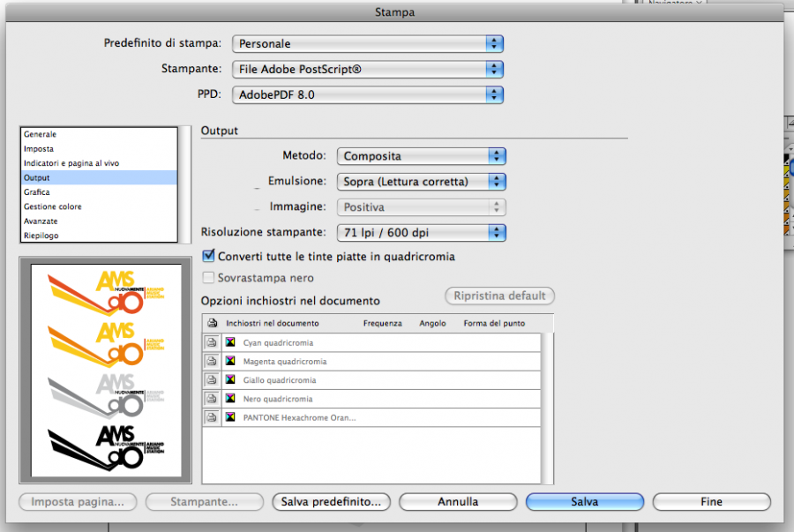Click the Salva predefinito button
794x532 pixels.
[331, 502]
